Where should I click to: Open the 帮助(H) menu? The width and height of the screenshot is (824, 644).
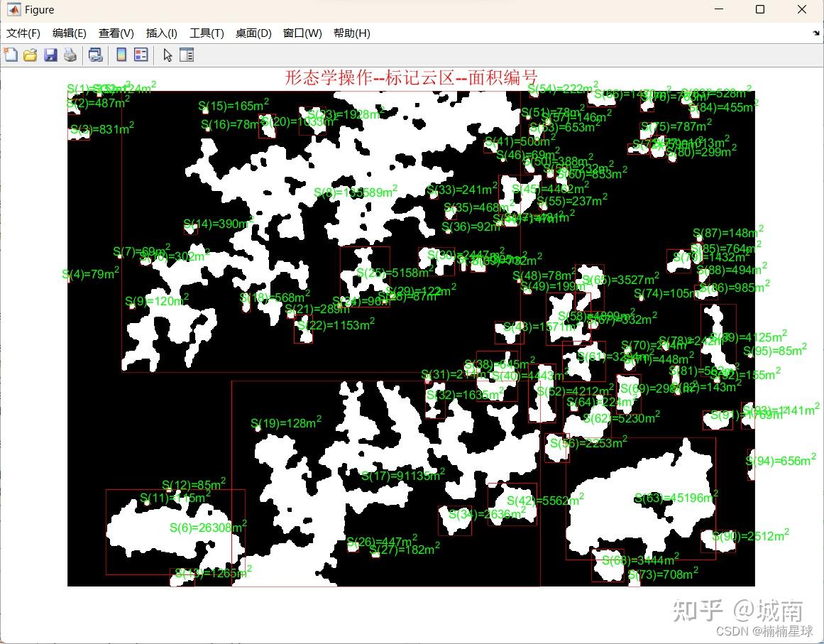(351, 33)
